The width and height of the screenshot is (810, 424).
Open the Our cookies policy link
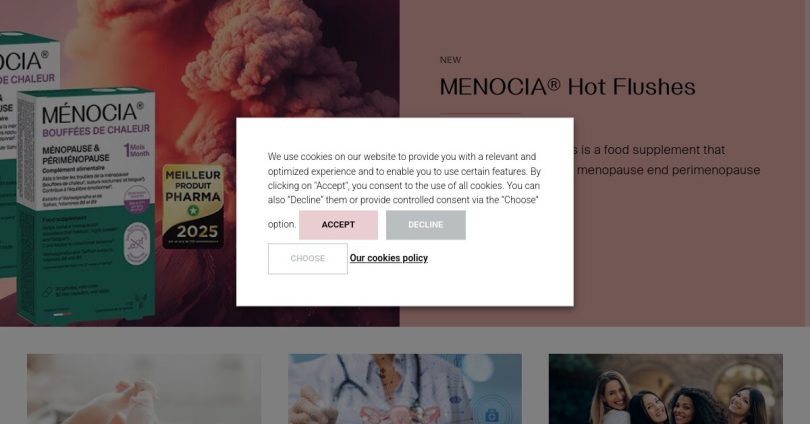(388, 258)
